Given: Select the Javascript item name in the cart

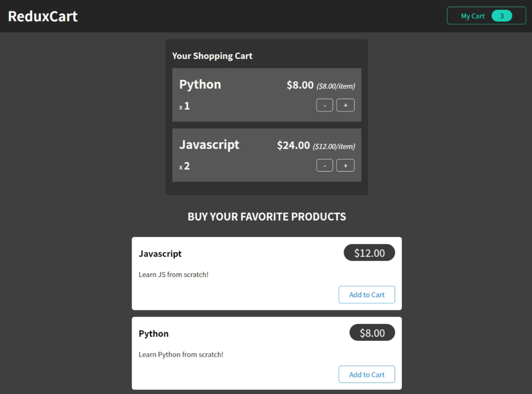Looking at the screenshot, I should click(209, 145).
